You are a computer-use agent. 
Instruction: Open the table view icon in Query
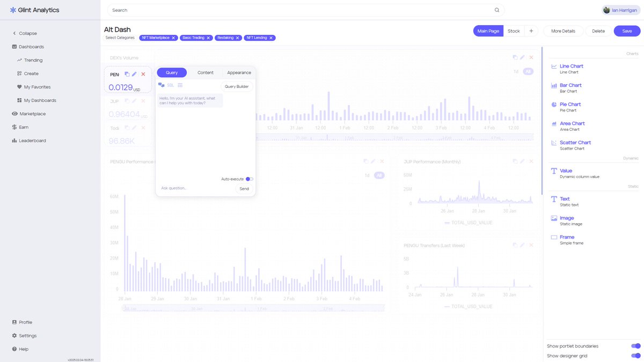pos(180,85)
